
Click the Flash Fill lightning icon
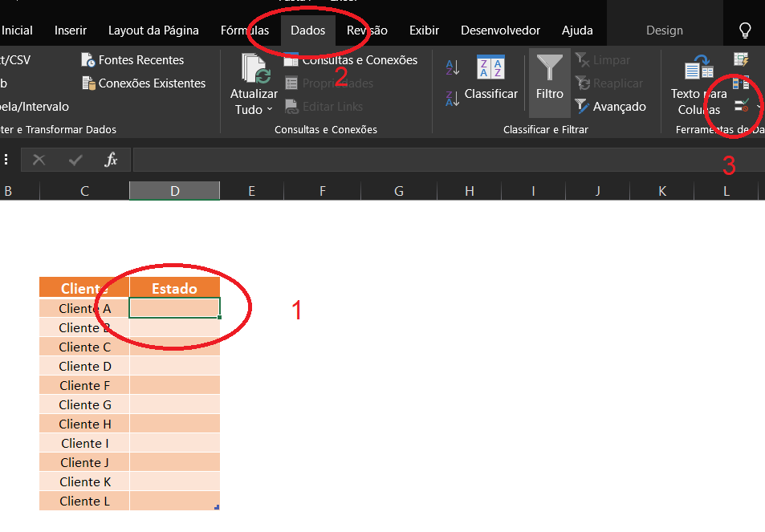pyautogui.click(x=741, y=59)
